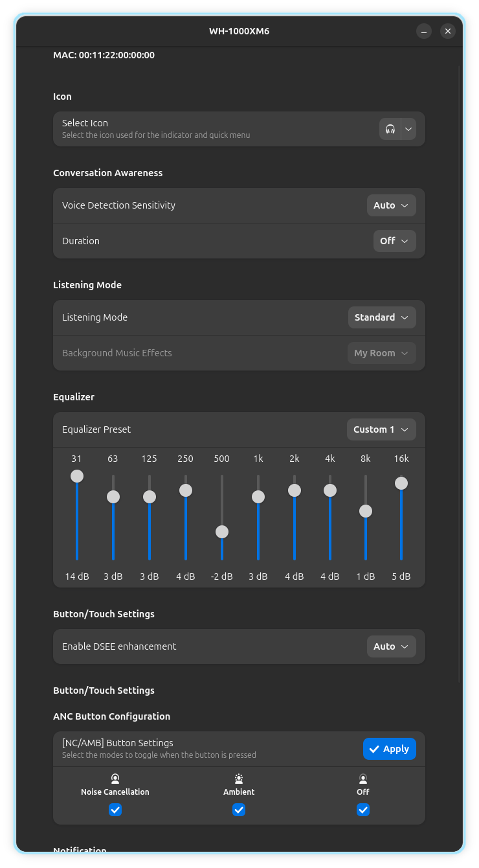Click the Noise Cancellation mode icon
479x868 pixels.
[x=115, y=779]
